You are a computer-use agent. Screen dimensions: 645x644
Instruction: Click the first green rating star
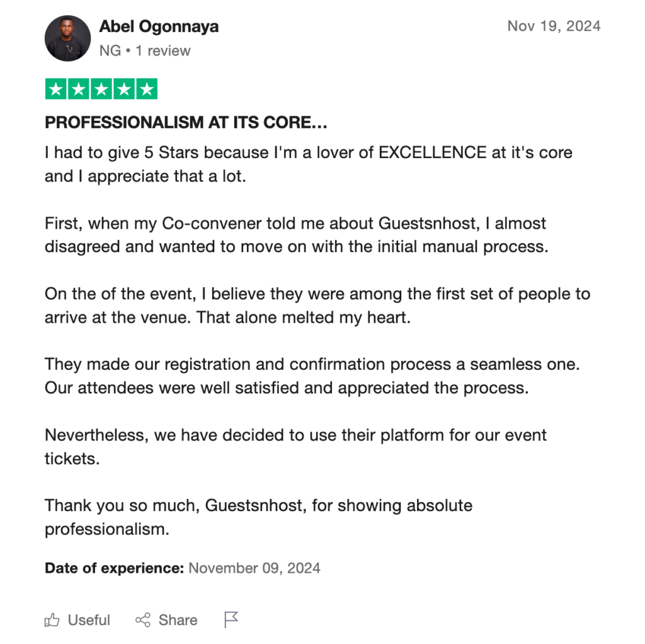point(56,89)
